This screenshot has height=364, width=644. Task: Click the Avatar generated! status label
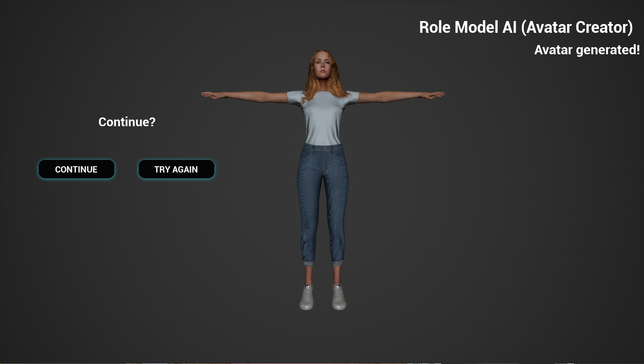point(587,50)
